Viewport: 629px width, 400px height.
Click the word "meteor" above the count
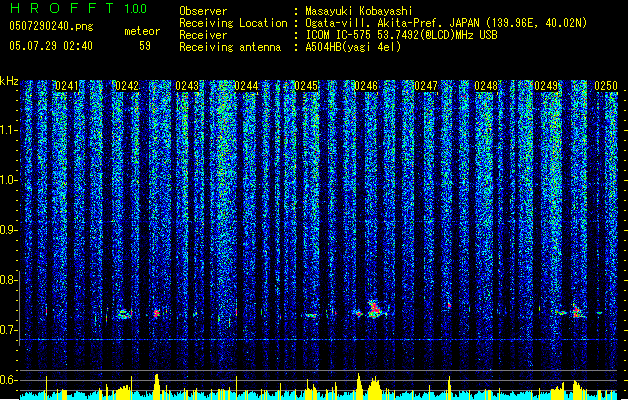[142, 31]
